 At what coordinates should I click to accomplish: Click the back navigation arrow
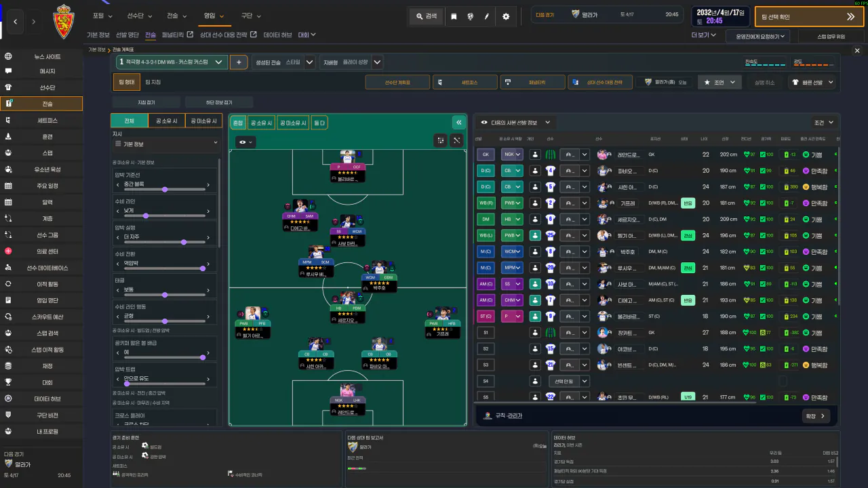[15, 22]
